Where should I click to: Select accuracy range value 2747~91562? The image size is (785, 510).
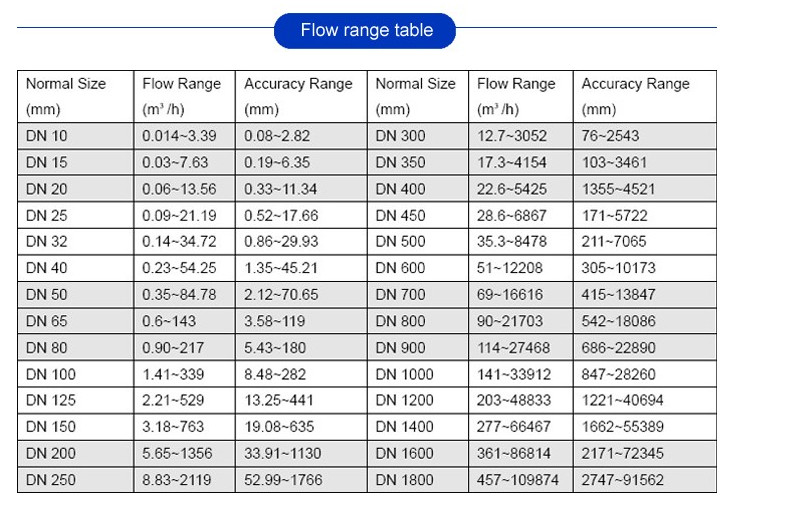coord(622,480)
